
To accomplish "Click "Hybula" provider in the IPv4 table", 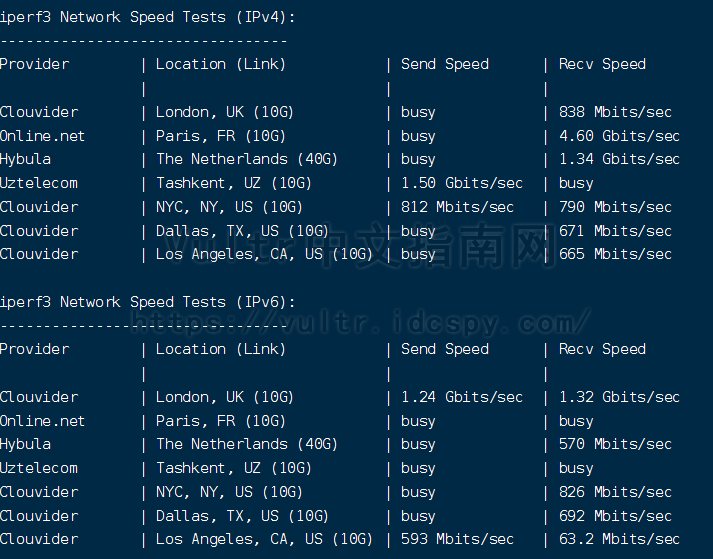I will (x=25, y=159).
